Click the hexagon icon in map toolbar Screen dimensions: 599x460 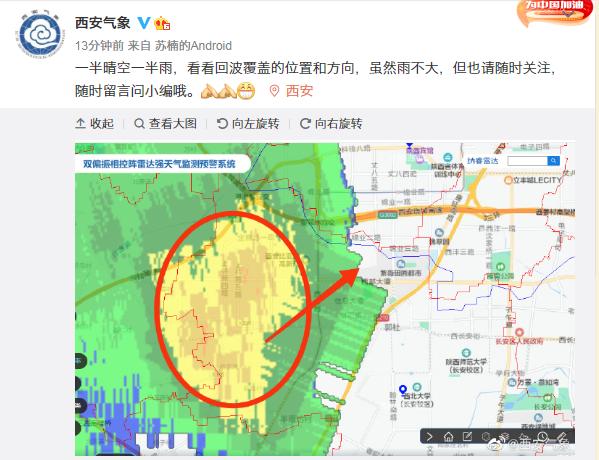pos(486,436)
